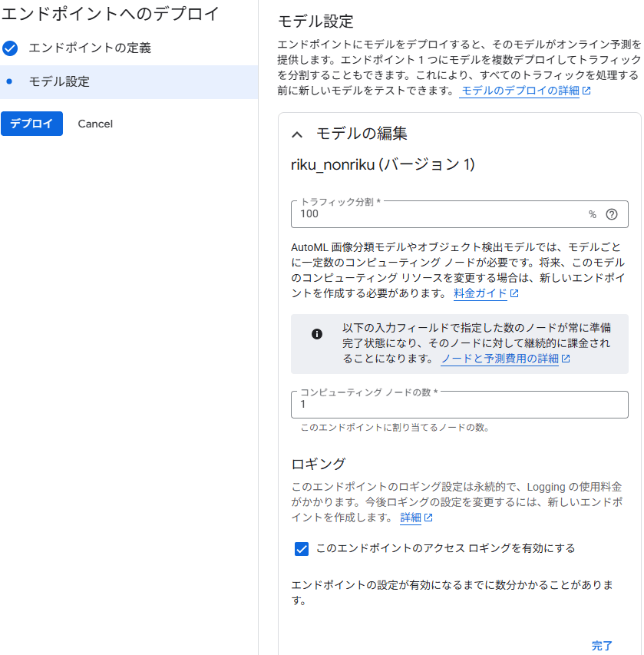Click the モデルの編集 section title

[x=362, y=134]
